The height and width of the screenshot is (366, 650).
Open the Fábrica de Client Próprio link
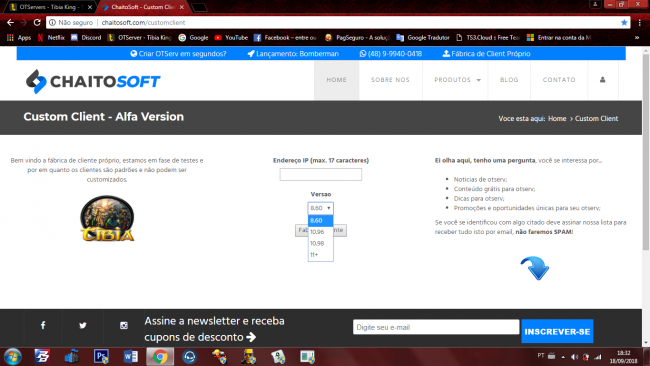(x=487, y=53)
